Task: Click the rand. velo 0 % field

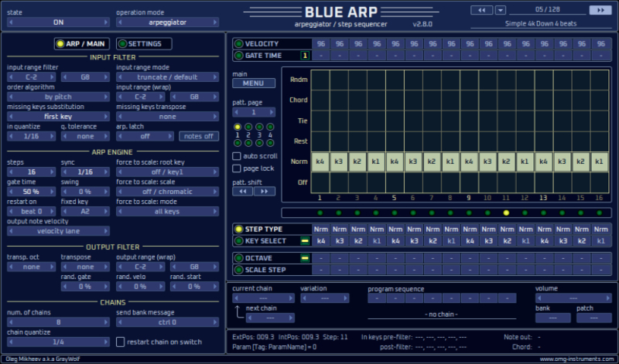Action: [x=140, y=286]
